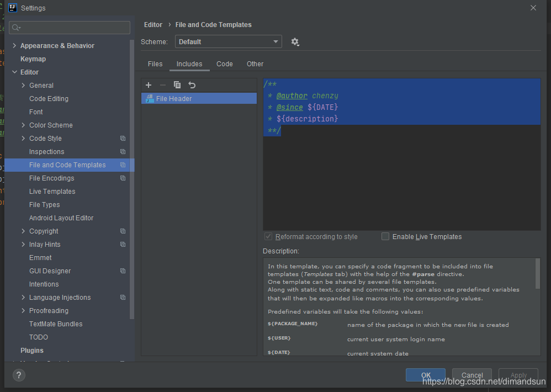Click Editor in the breadcrumb
The image size is (551, 392).
point(153,25)
